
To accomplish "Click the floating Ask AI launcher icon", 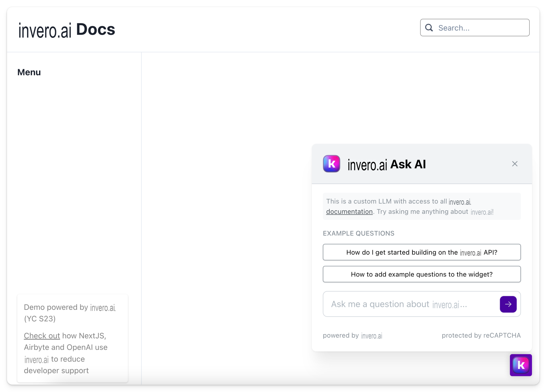I will (521, 365).
